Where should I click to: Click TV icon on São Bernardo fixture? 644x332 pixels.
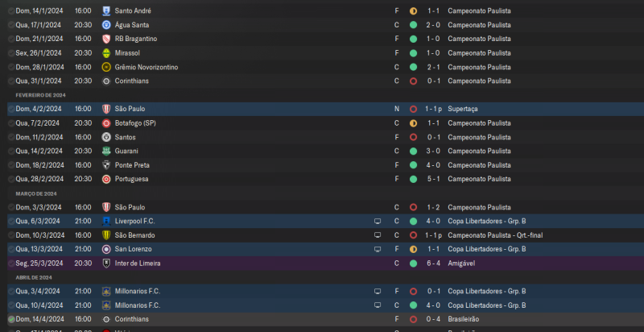pos(377,235)
